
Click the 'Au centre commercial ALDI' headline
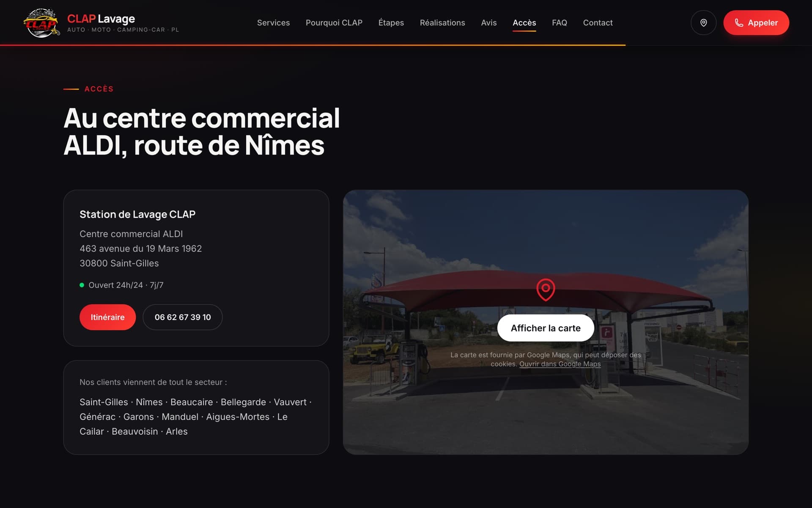[201, 131]
